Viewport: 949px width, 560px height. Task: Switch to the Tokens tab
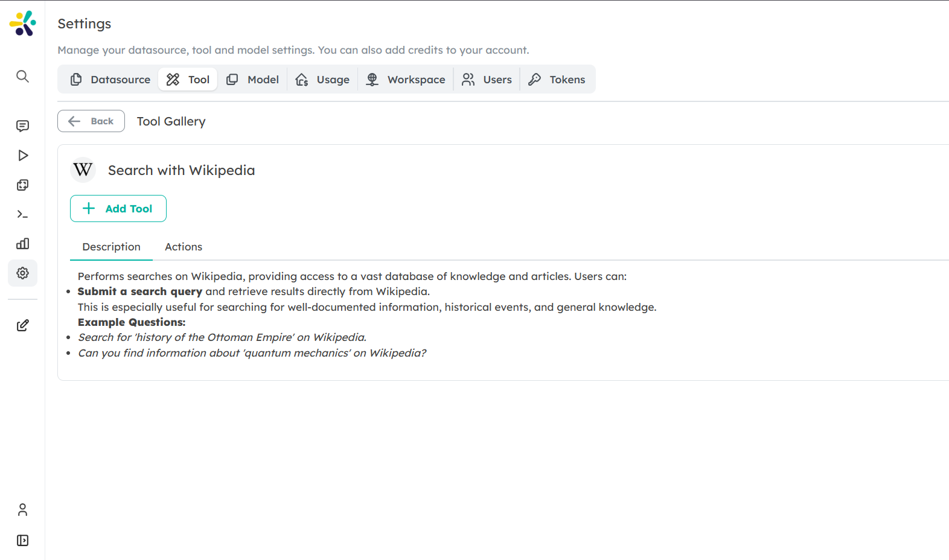(557, 80)
